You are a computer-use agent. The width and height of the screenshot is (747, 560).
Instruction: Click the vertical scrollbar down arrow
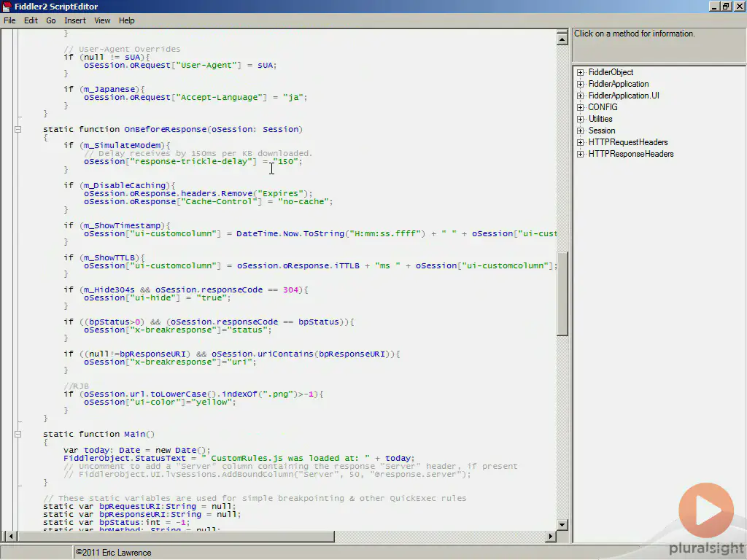(x=562, y=525)
